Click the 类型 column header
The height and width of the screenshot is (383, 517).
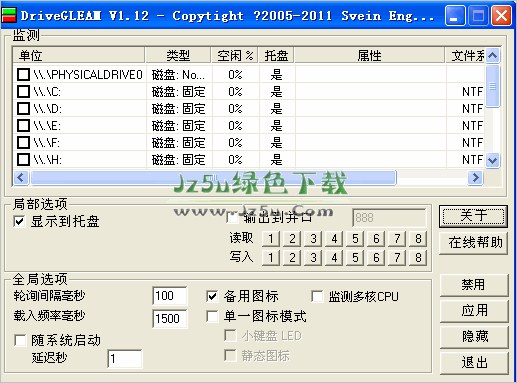click(x=178, y=55)
